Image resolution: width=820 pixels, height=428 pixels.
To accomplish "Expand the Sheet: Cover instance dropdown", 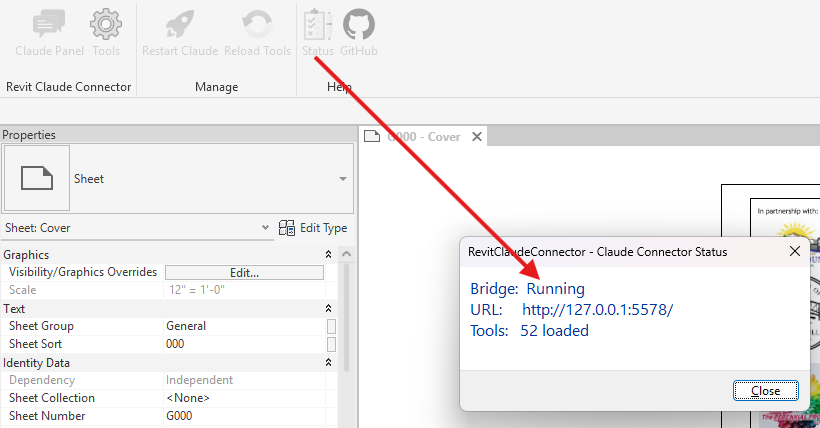I will click(265, 228).
